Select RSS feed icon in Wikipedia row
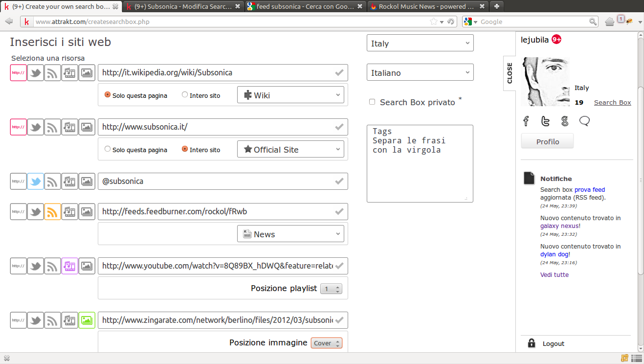This screenshot has height=364, width=644. (53, 73)
